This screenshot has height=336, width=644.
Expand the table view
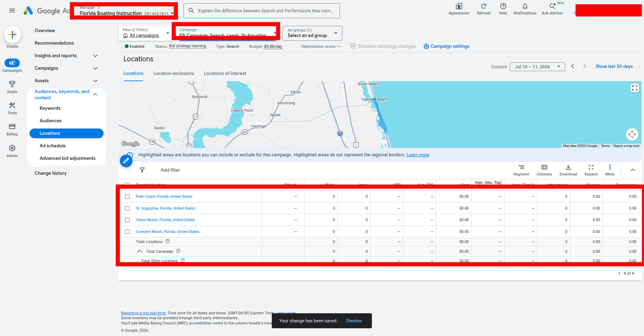click(x=591, y=170)
